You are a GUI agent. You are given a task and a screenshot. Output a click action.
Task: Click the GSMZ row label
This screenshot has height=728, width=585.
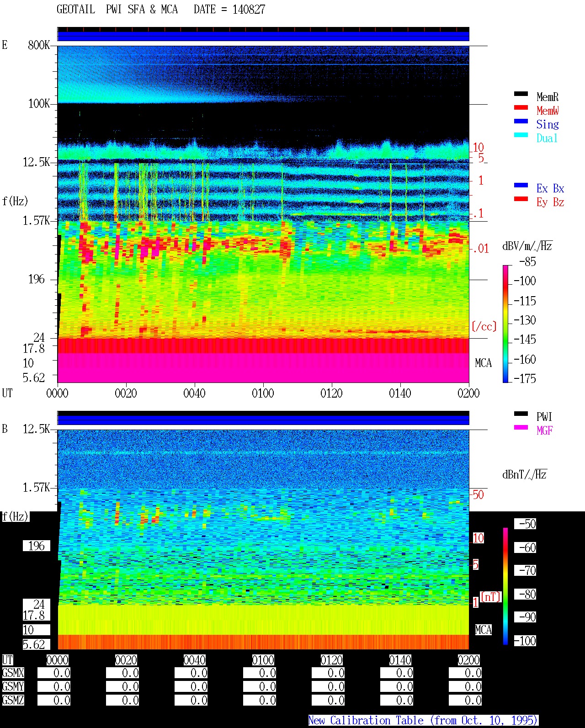click(13, 701)
